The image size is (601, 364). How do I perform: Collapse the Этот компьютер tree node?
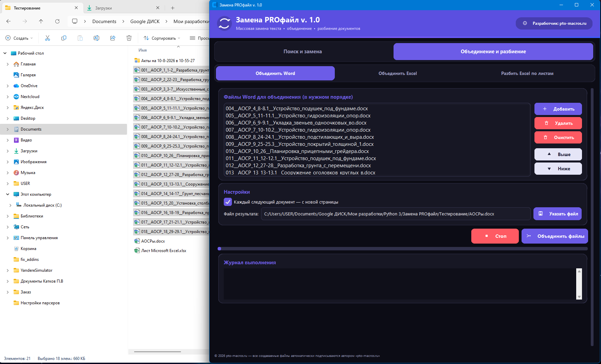click(7, 194)
